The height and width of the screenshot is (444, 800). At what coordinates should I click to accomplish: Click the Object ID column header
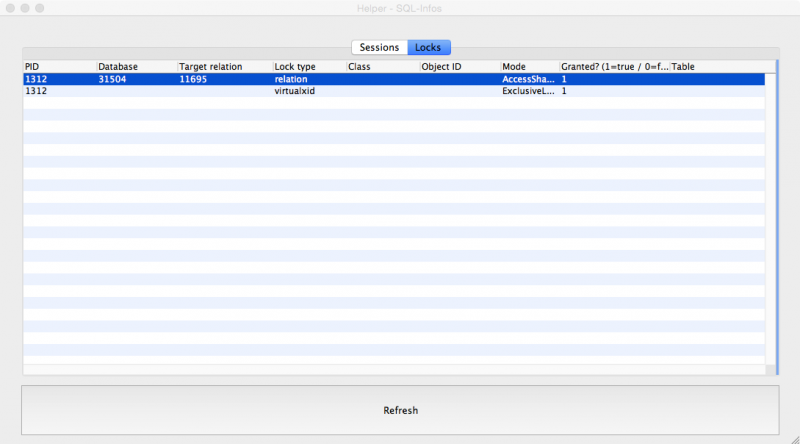coord(458,67)
